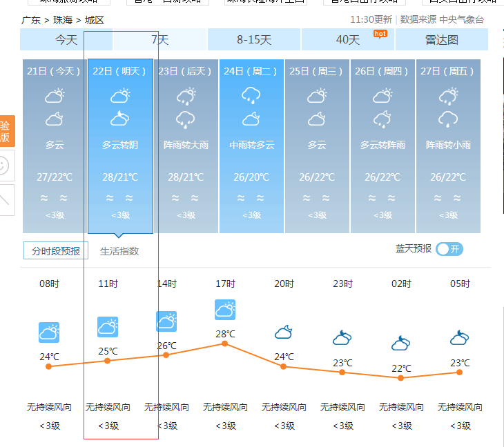Click 无持续风向 under the 23时 column
The height and width of the screenshot is (447, 504).
342,407
